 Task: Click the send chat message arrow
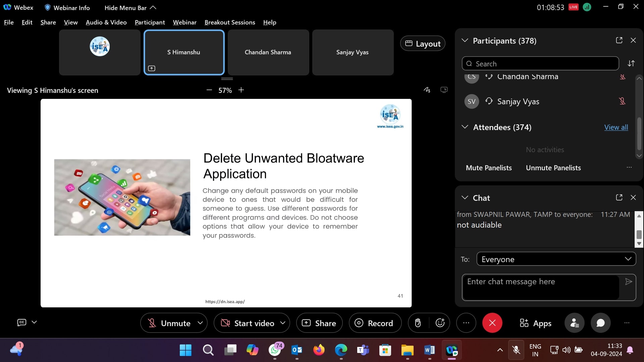629,282
